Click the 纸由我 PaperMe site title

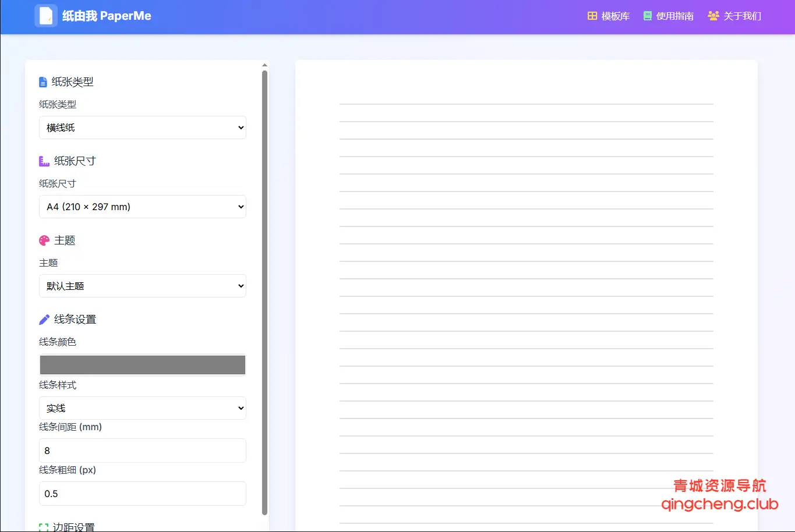107,16
